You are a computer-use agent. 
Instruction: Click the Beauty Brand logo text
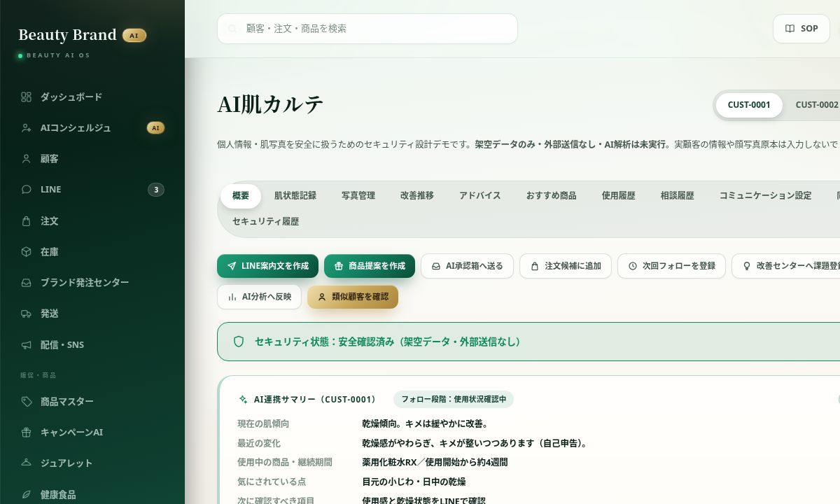(67, 35)
